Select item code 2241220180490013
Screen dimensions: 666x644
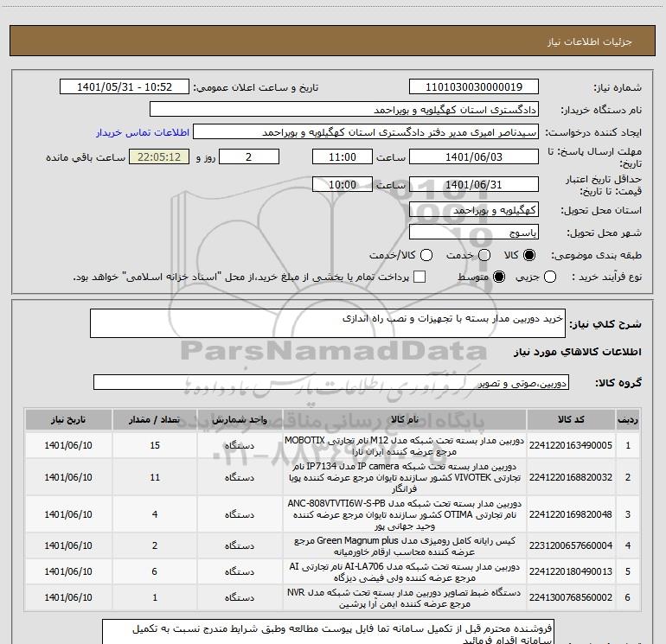(571, 571)
